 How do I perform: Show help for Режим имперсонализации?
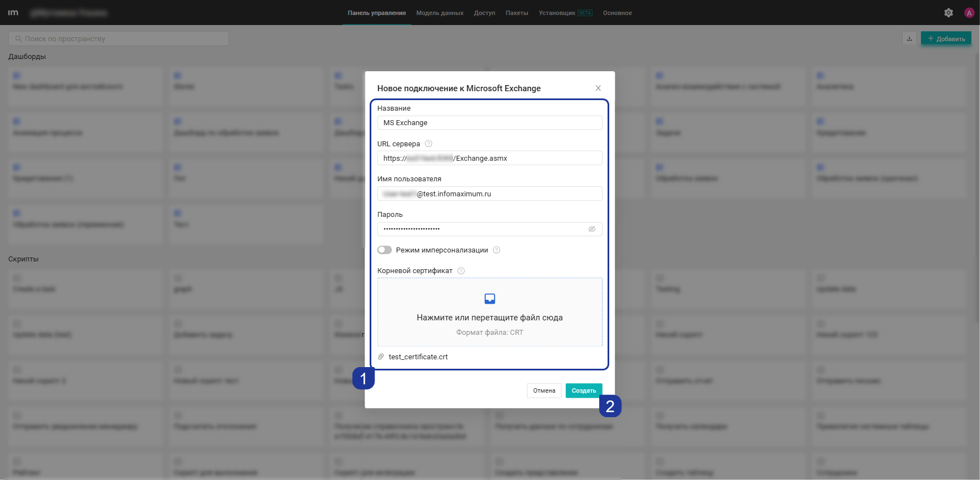497,250
